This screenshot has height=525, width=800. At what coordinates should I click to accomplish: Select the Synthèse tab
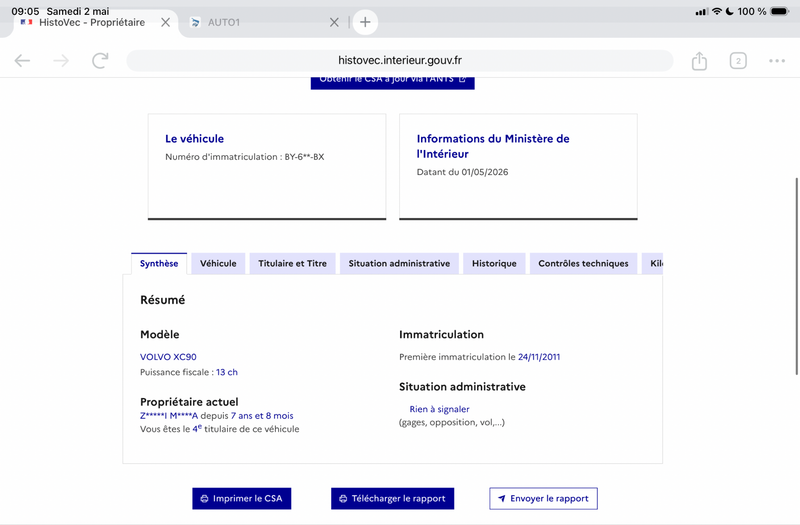pyautogui.click(x=159, y=263)
